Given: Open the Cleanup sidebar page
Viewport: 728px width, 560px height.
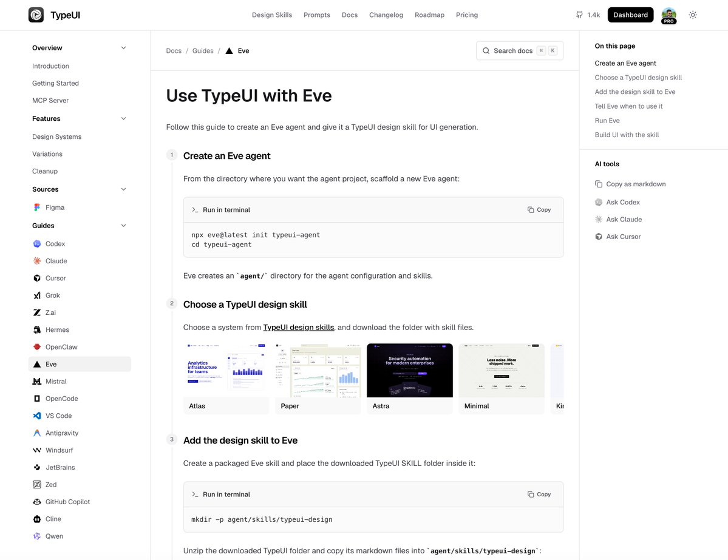Looking at the screenshot, I should (x=44, y=170).
